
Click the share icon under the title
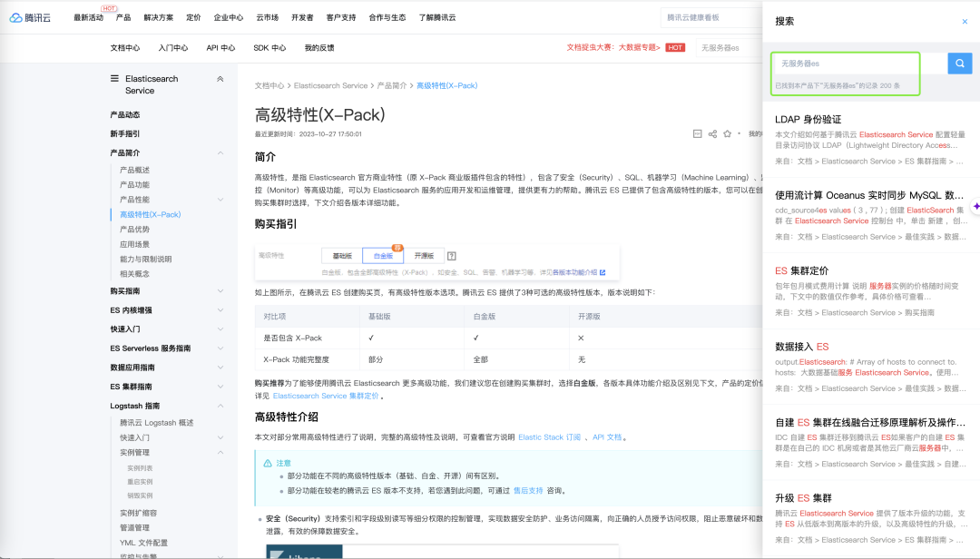712,133
